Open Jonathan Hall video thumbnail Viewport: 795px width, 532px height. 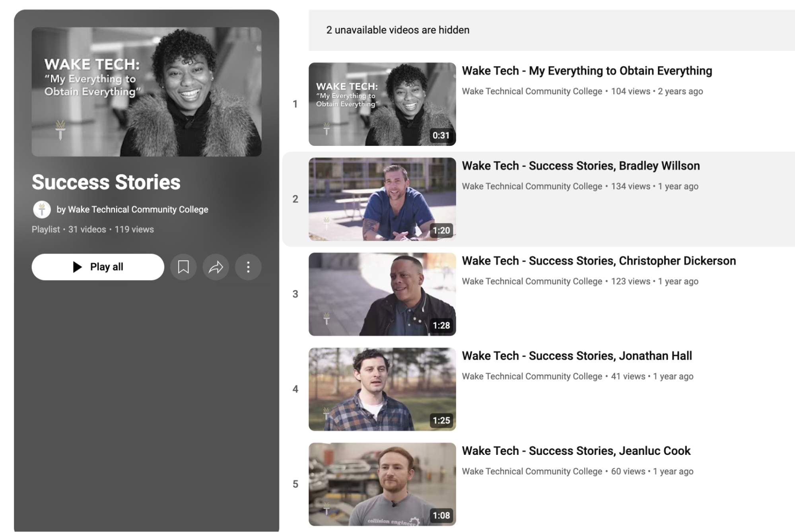382,389
